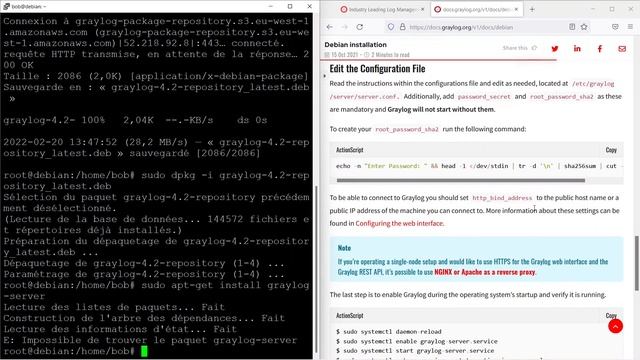Toggle reader view in address bar
The height and width of the screenshot is (360, 640).
pyautogui.click(x=572, y=27)
